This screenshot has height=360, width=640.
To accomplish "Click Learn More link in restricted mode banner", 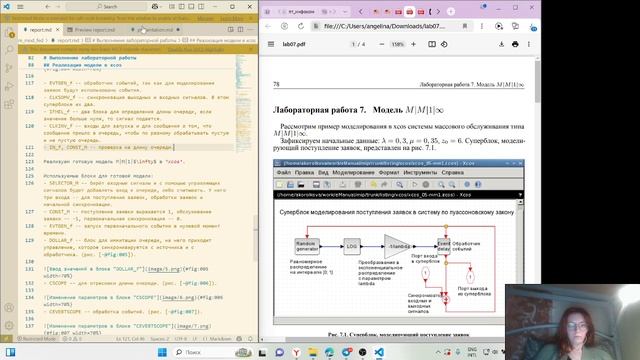I will [x=231, y=18].
